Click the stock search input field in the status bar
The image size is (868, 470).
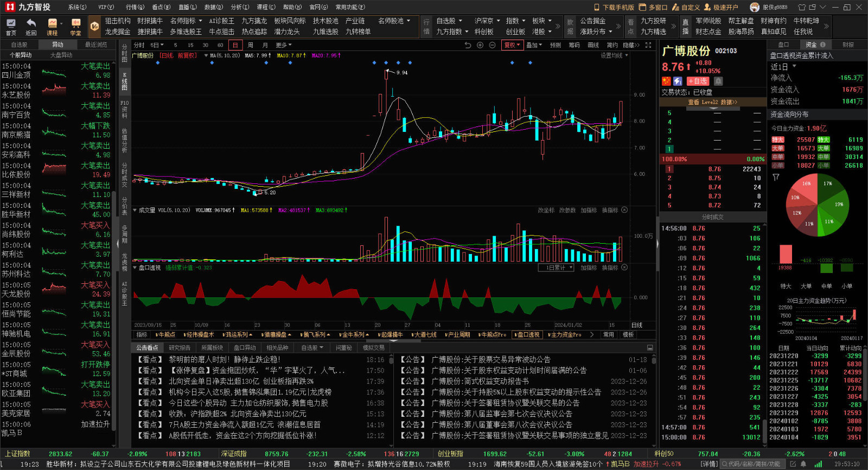pyautogui.click(x=752, y=464)
